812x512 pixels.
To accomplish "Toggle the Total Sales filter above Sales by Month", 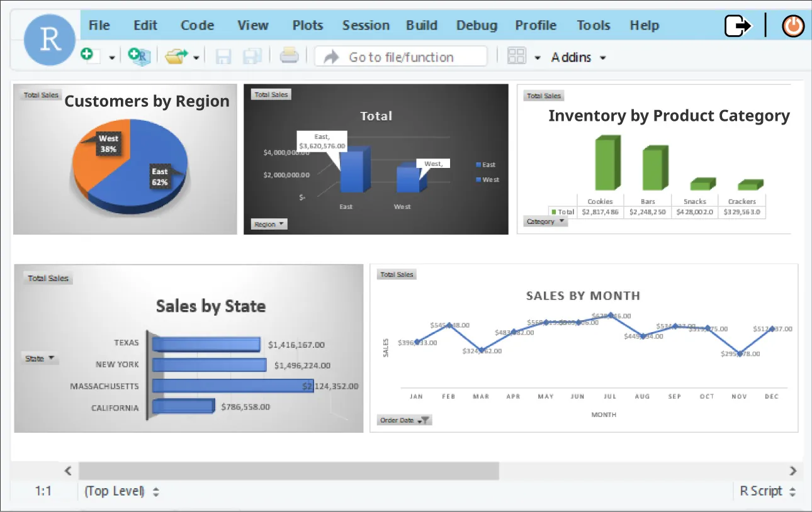I will (x=397, y=274).
